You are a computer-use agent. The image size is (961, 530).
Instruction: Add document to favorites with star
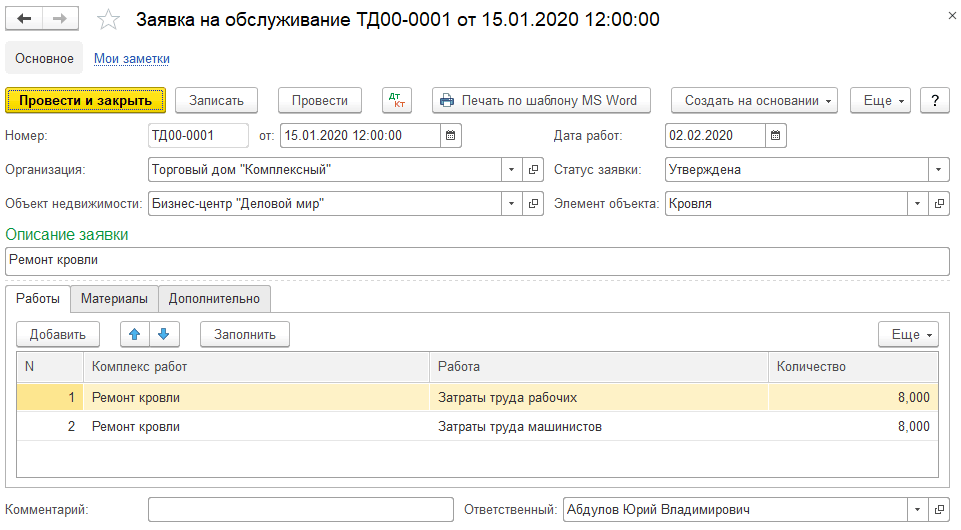tap(110, 20)
